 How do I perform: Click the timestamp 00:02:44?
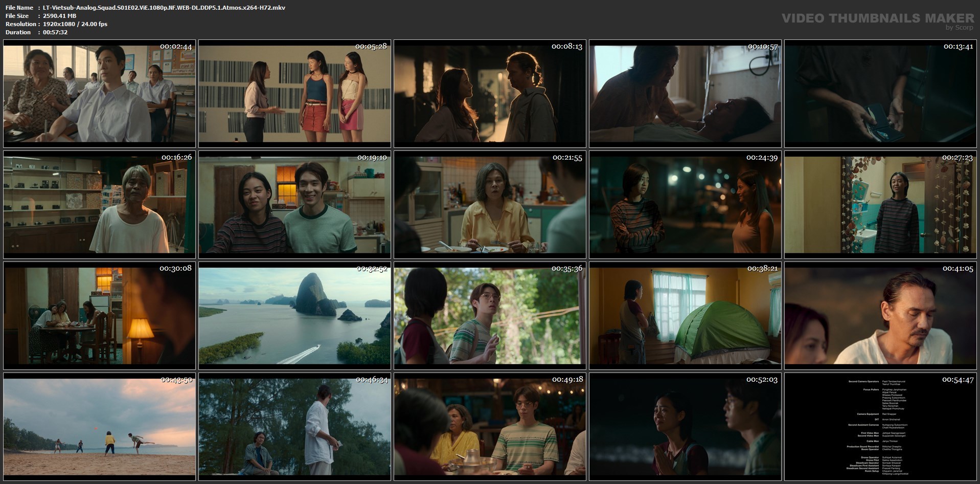click(x=176, y=47)
